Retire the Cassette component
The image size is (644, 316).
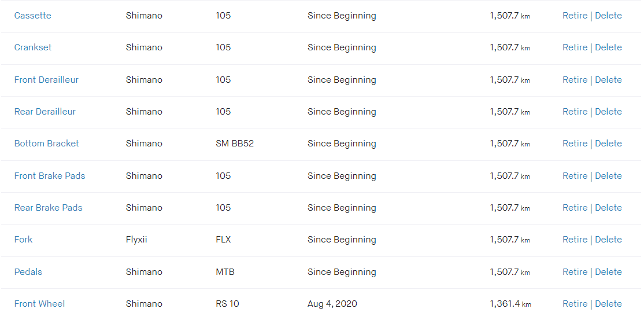[x=575, y=16]
